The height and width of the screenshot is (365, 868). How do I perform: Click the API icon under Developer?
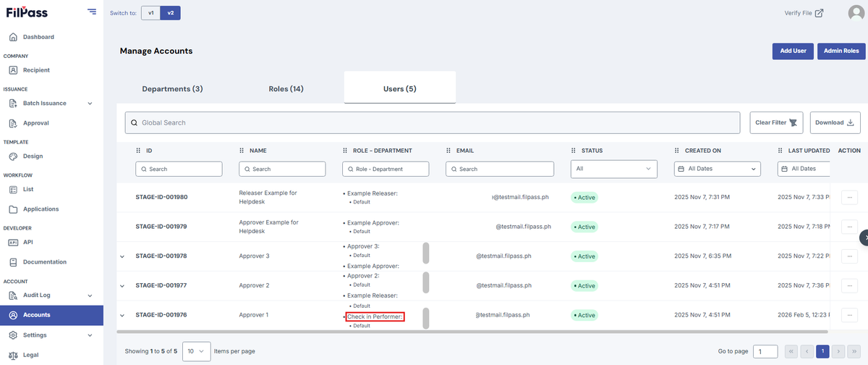[13, 243]
